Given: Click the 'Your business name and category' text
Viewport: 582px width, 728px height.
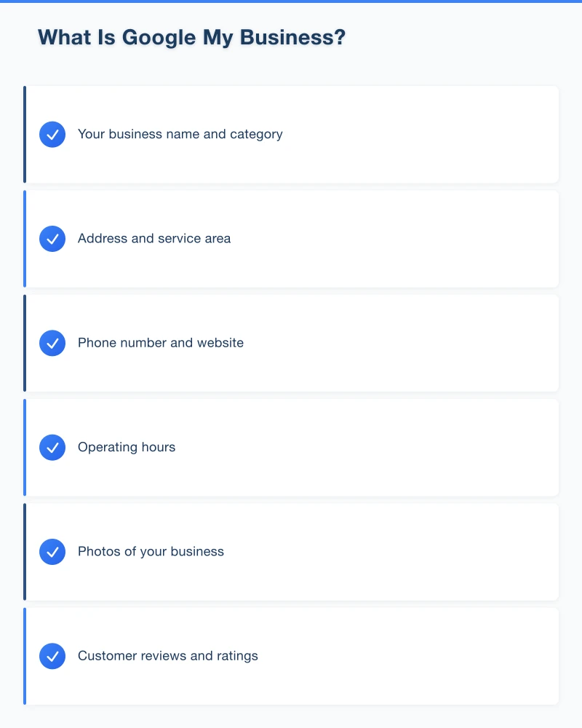Looking at the screenshot, I should (x=180, y=135).
